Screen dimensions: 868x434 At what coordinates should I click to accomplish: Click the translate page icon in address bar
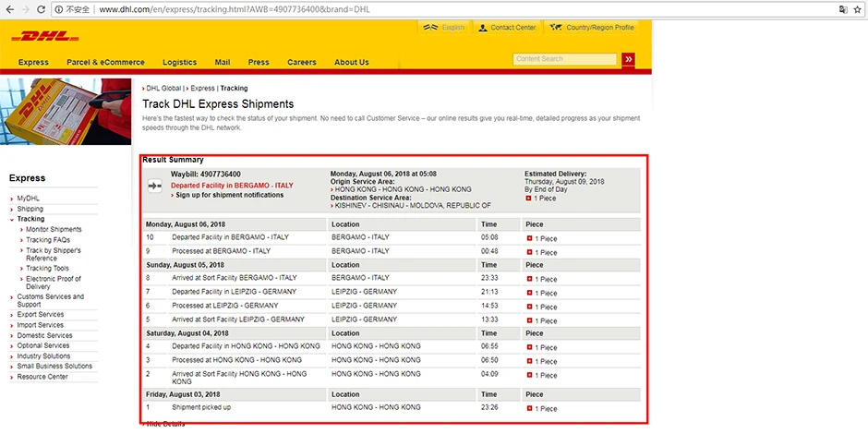pos(842,9)
